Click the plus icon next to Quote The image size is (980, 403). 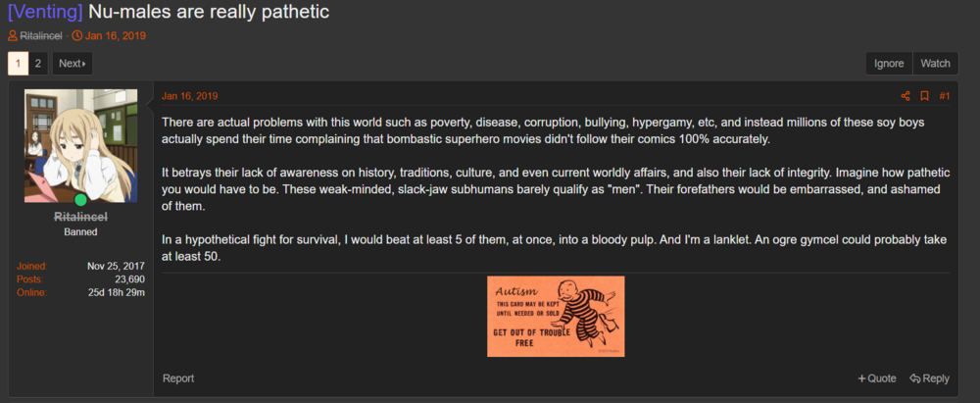pos(861,378)
